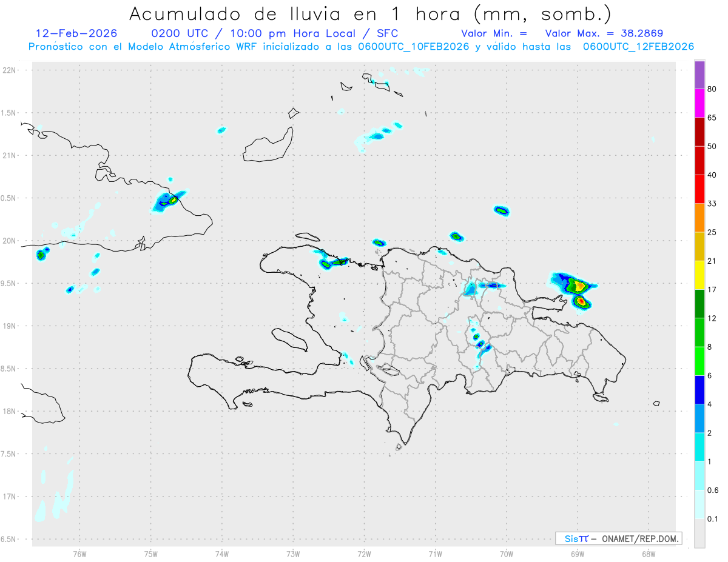This screenshot has width=728, height=562.
Task: Click the '0200 UTC / 10:00 pm Hora Local / SFC' text
Action: click(274, 33)
